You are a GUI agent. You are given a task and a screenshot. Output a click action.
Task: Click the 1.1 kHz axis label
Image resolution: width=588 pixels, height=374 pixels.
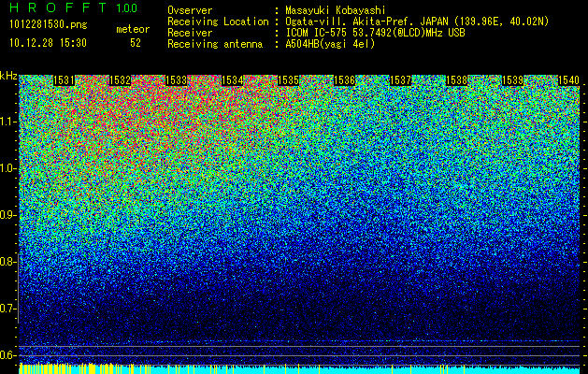[7, 122]
